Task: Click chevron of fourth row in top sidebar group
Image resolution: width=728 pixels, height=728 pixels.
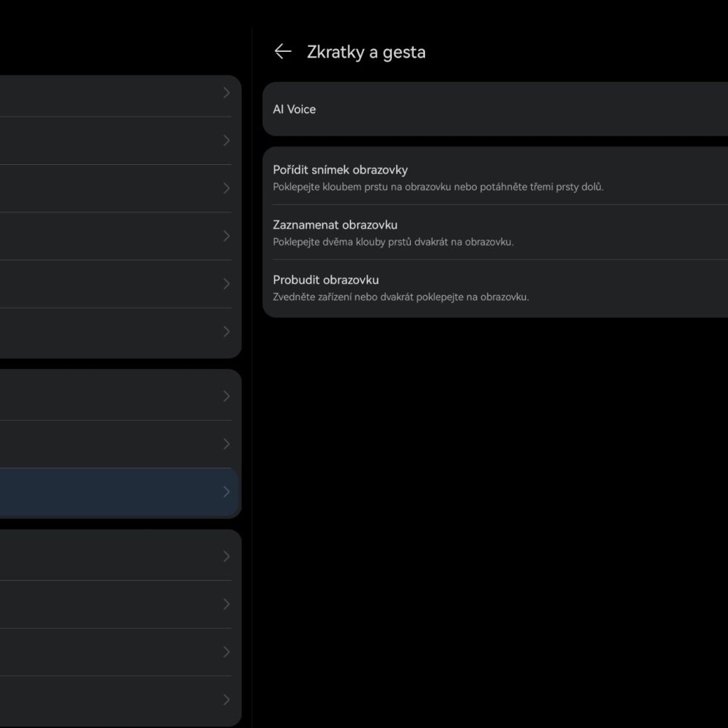Action: click(x=227, y=236)
